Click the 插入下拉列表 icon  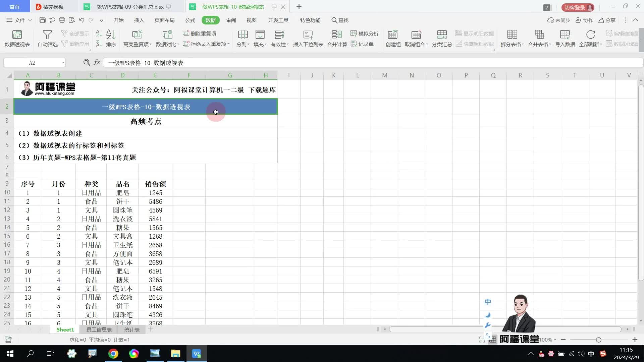[x=308, y=35]
